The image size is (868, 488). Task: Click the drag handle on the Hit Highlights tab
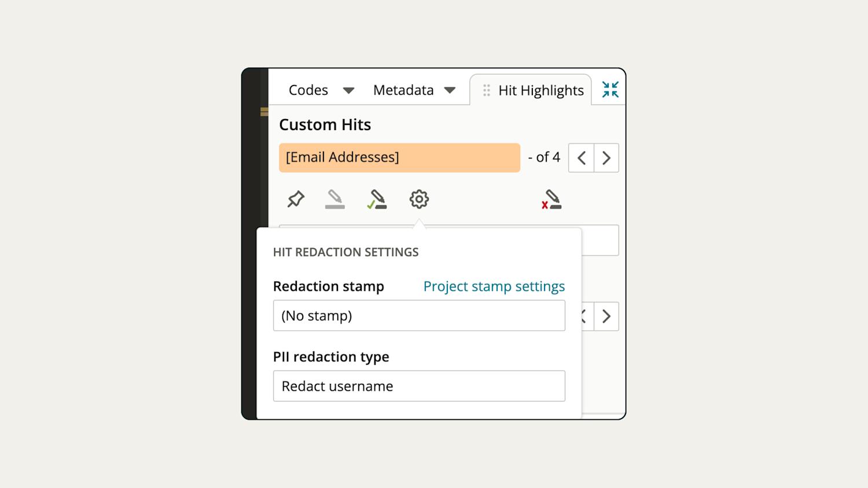pos(487,90)
